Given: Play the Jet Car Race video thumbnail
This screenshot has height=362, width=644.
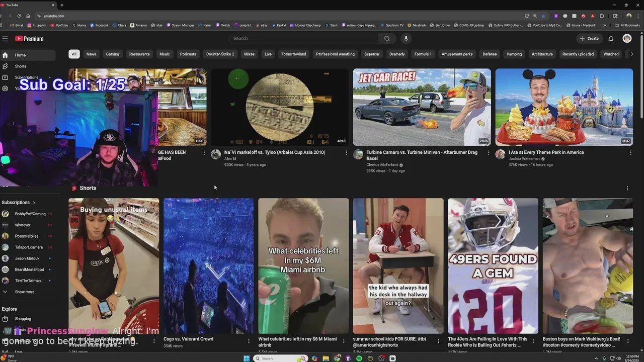Looking at the screenshot, I should tap(422, 107).
